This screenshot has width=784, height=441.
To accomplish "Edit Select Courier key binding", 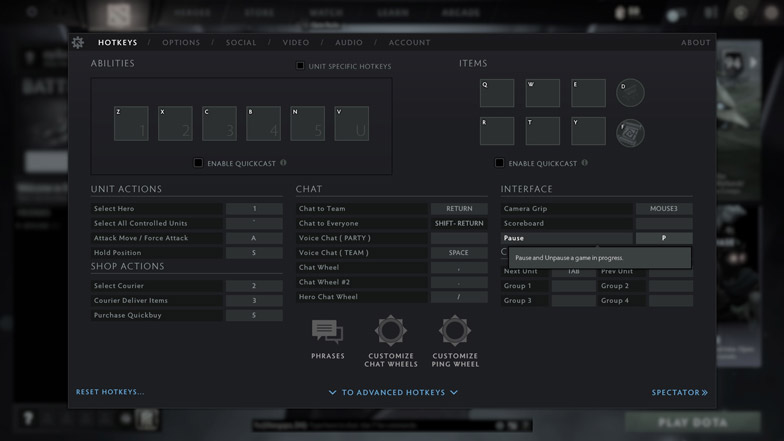I will (x=254, y=286).
